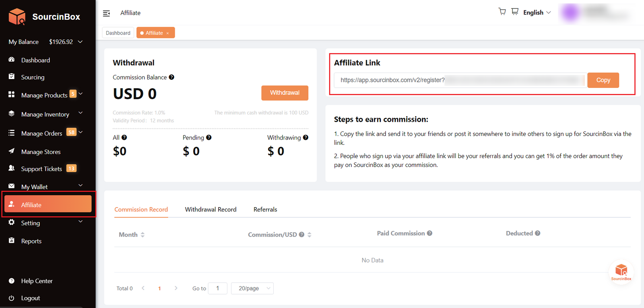Click the Manage Stores paper plane icon
This screenshot has width=644, height=308.
12,151
